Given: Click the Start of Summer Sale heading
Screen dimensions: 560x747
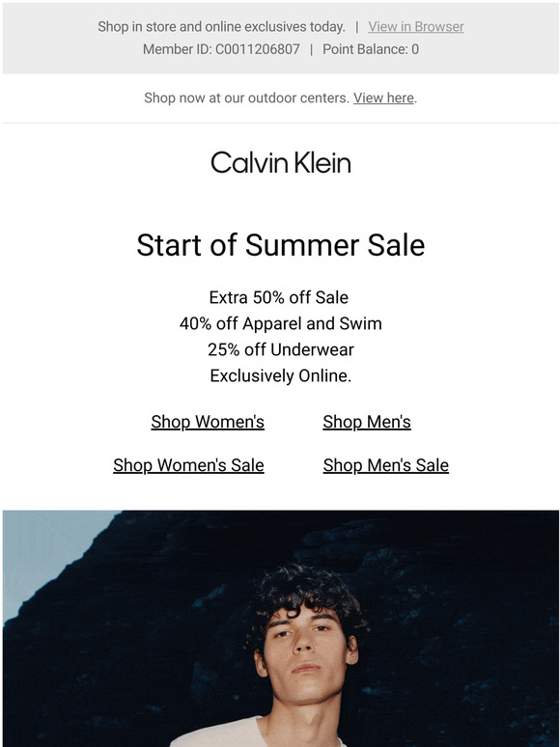Looking at the screenshot, I should tap(280, 245).
